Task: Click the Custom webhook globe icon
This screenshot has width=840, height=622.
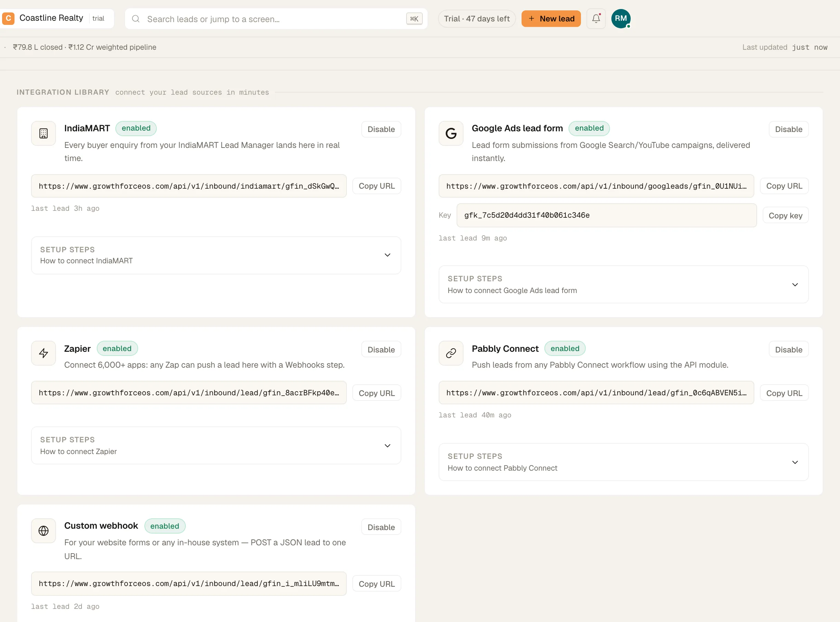Action: click(43, 531)
